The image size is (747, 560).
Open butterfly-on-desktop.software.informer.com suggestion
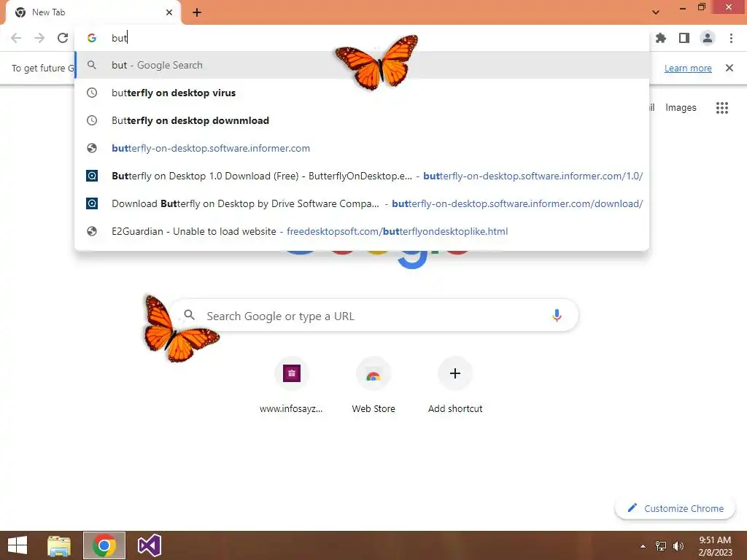coord(362,148)
